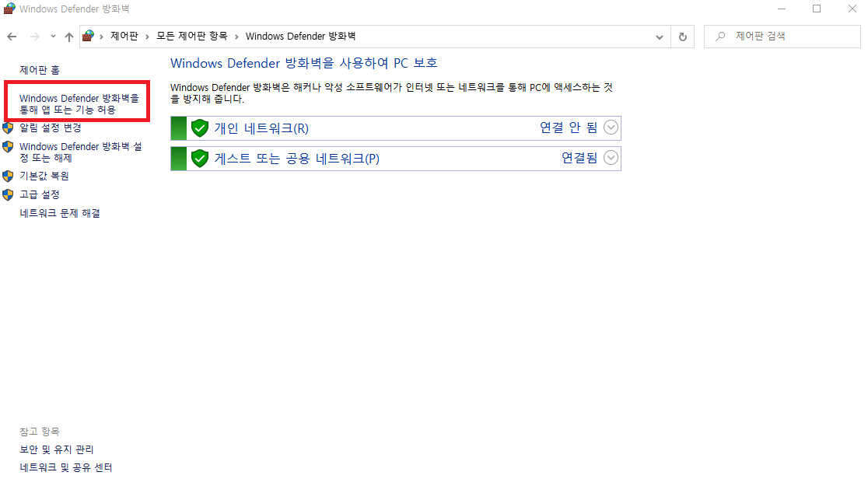Click 연결됨 status text

click(579, 158)
